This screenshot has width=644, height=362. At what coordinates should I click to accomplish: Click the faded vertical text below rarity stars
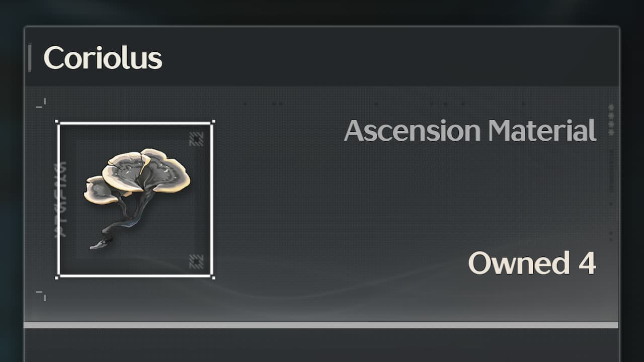tap(611, 171)
